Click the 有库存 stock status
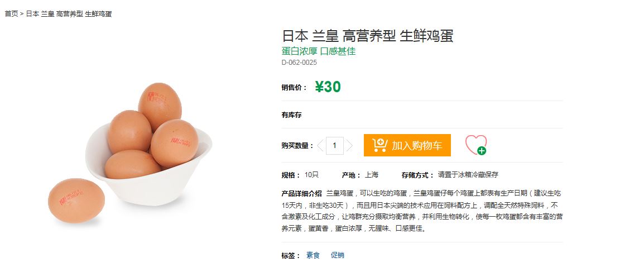The height and width of the screenshot is (267, 644). tap(292, 115)
